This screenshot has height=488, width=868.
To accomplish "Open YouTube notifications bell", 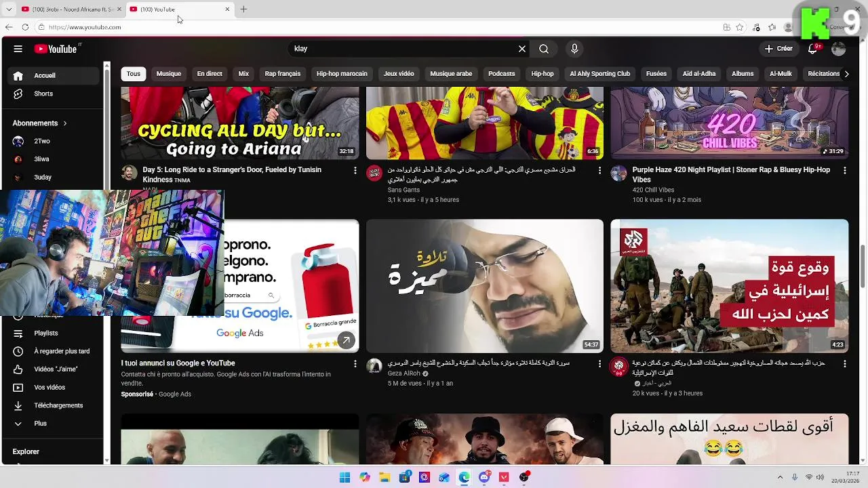I will [x=813, y=49].
